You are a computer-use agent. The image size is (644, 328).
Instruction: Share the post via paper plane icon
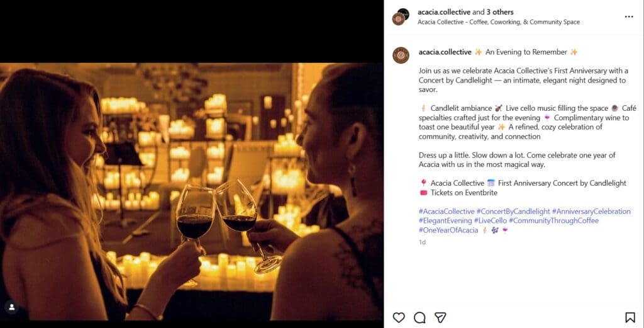[x=441, y=317]
